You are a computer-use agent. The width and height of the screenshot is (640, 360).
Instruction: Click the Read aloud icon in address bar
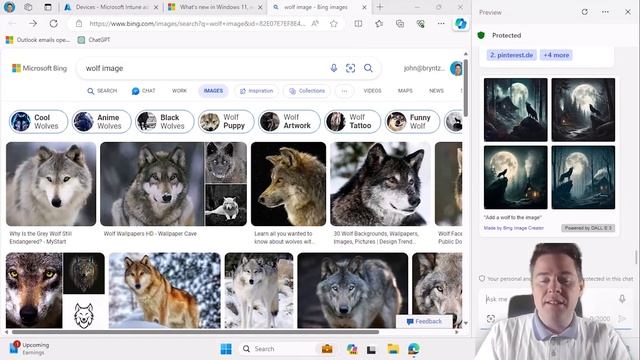315,24
